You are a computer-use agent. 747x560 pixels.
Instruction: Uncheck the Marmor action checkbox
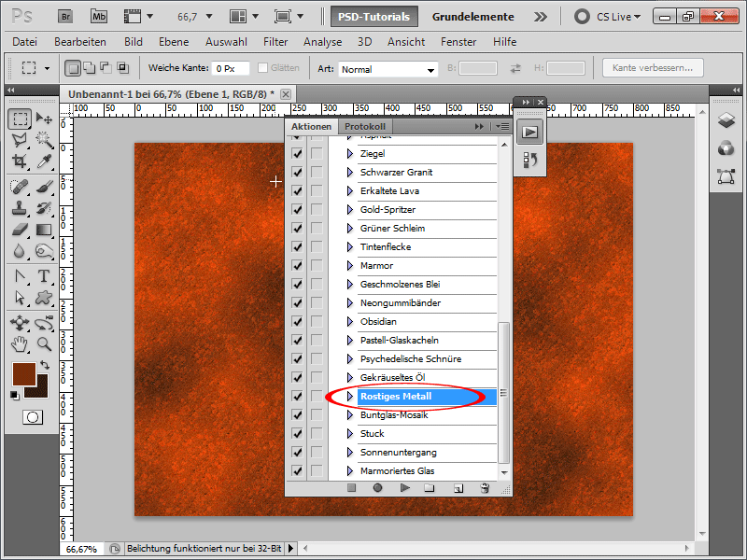click(x=297, y=266)
